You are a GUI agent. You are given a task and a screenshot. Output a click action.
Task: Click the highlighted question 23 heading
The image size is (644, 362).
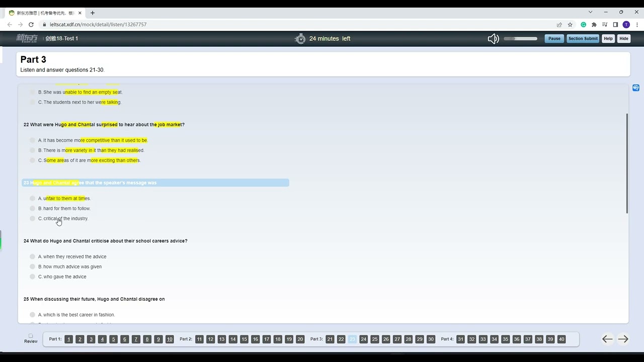pyautogui.click(x=155, y=183)
